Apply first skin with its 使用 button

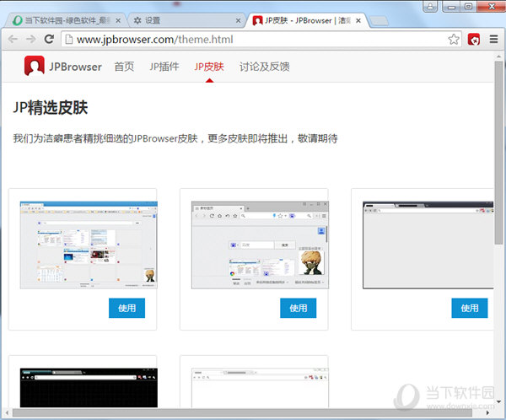[x=126, y=308]
